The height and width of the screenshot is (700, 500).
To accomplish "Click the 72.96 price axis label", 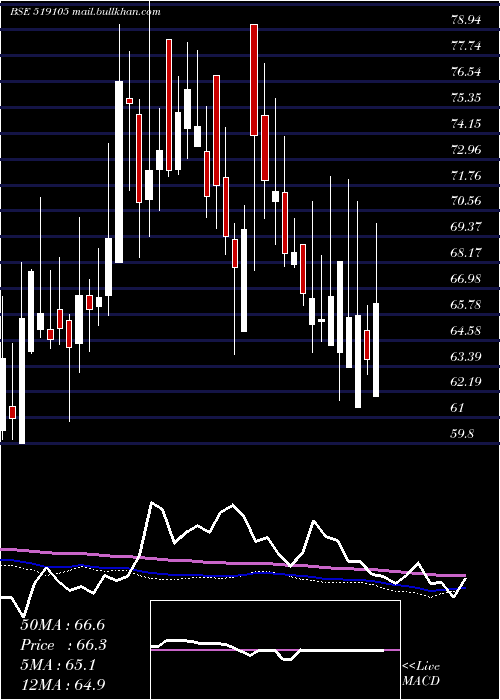I will [466, 149].
